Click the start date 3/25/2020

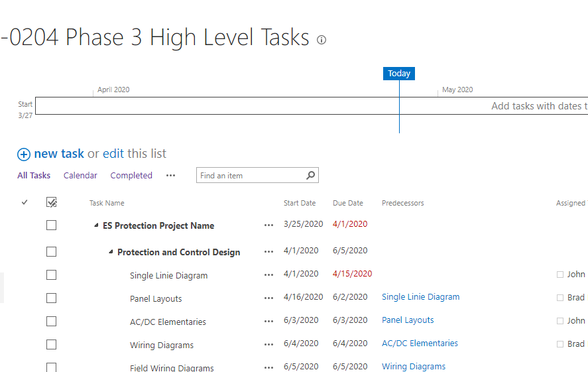303,224
